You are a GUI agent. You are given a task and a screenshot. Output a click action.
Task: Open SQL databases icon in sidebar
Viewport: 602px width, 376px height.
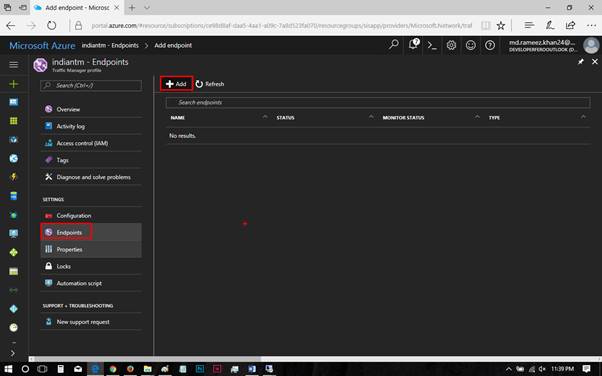[x=13, y=196]
